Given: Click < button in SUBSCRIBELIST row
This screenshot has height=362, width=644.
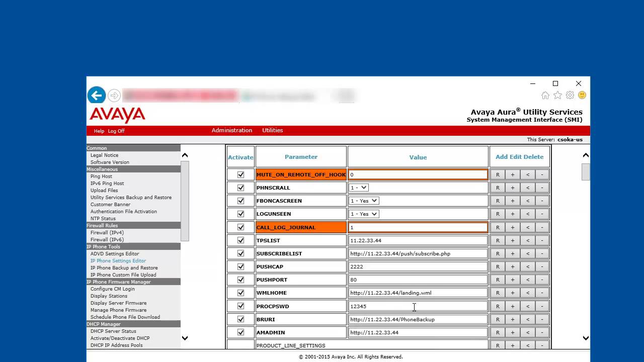Looking at the screenshot, I should pyautogui.click(x=528, y=253).
